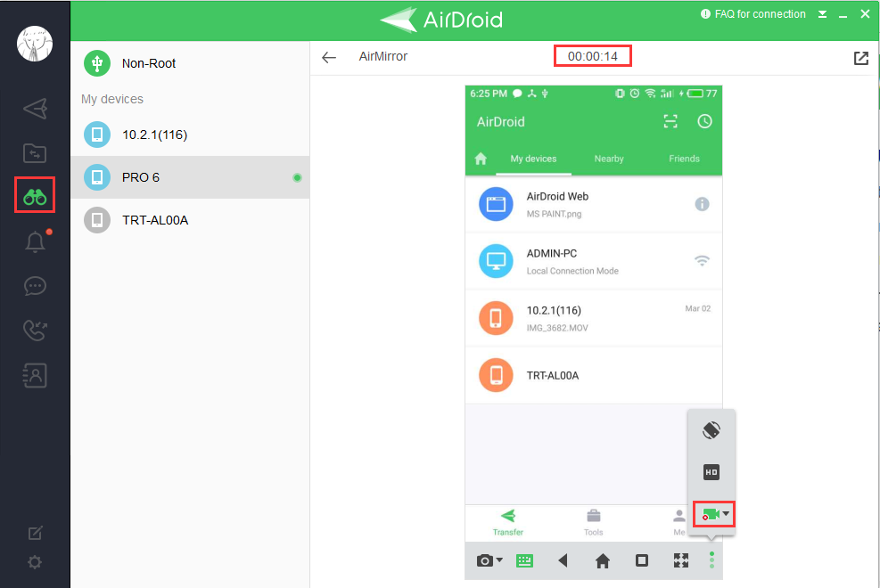
Task: Toggle the keyboard input icon
Action: (525, 560)
